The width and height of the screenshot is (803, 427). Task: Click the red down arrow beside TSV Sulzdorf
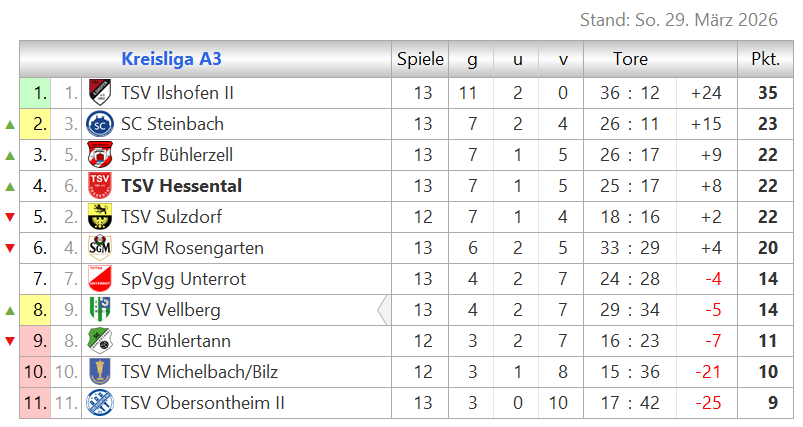(x=10, y=218)
